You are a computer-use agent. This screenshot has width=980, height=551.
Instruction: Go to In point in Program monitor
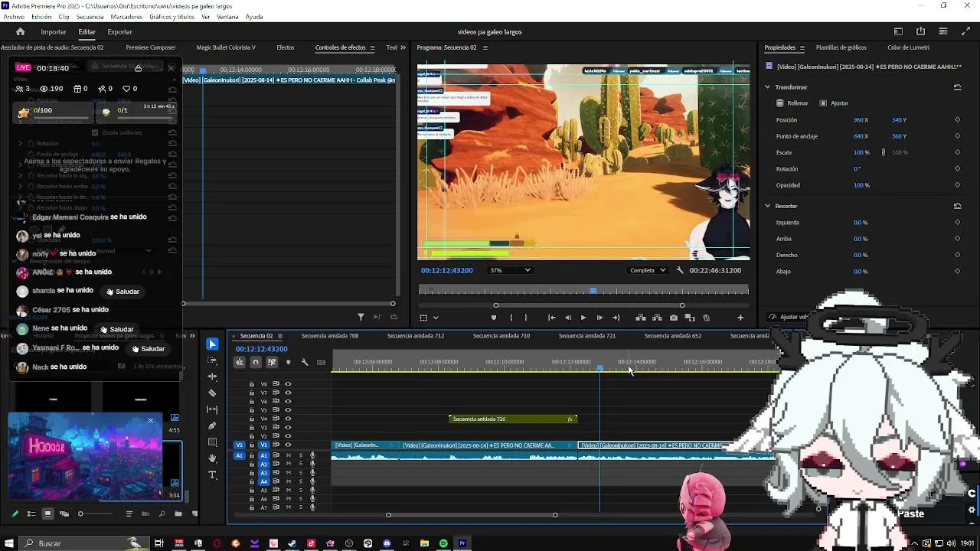(551, 318)
